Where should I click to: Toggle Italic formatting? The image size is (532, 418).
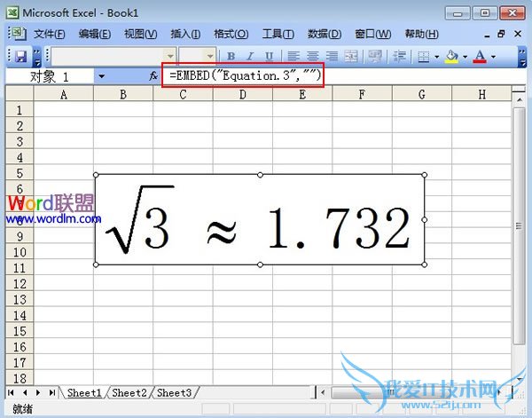[x=248, y=57]
